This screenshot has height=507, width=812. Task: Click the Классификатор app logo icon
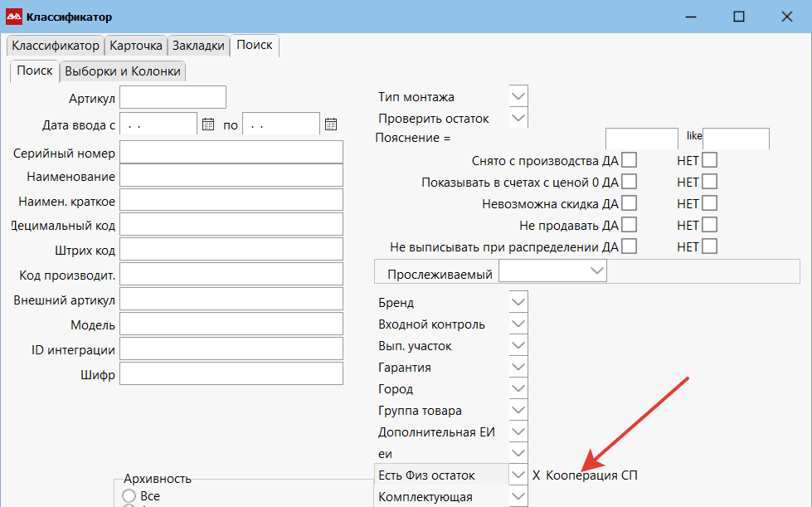point(14,17)
